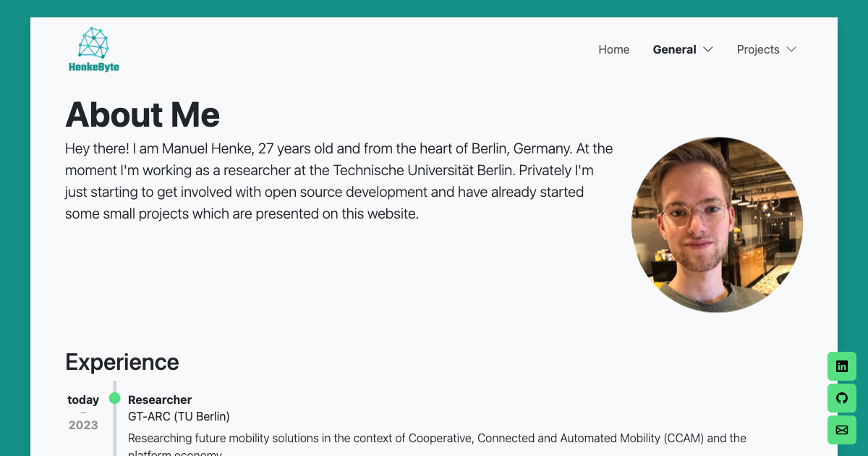Expand the chevron next to Projects
This screenshot has width=868, height=456.
click(791, 49)
